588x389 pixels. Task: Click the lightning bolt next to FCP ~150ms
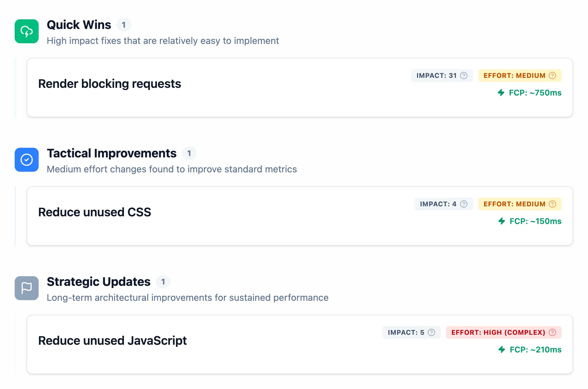502,221
